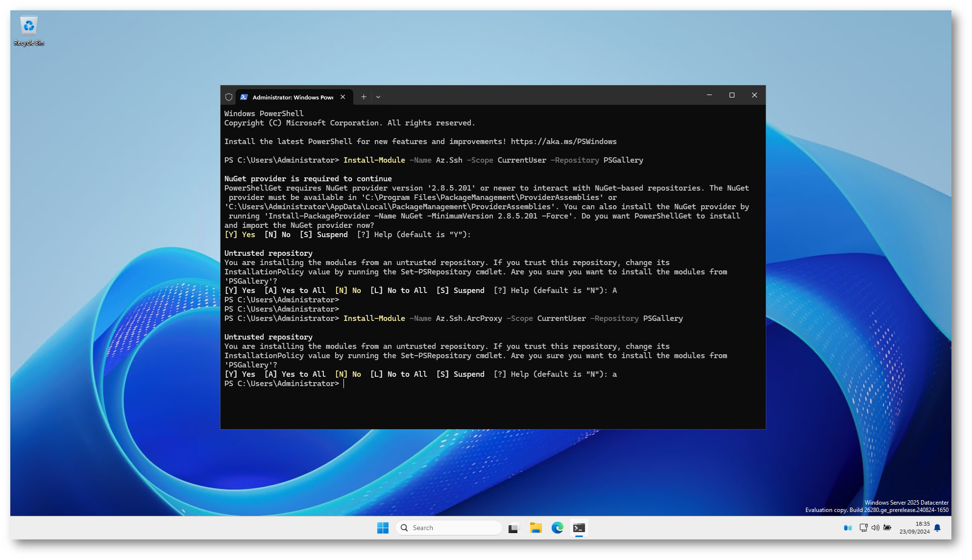
Task: Open Task View from the taskbar
Action: [x=513, y=528]
